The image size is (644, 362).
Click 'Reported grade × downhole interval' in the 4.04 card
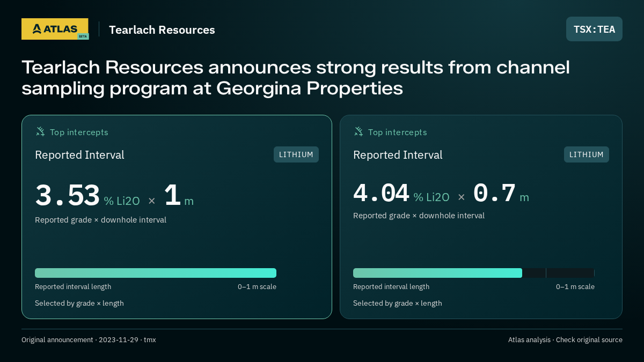[x=419, y=216]
